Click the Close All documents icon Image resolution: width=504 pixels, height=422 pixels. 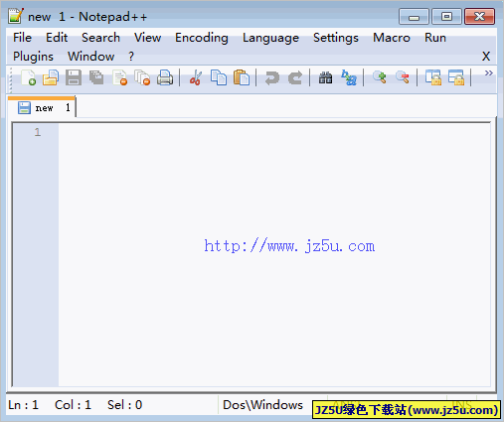pyautogui.click(x=142, y=77)
